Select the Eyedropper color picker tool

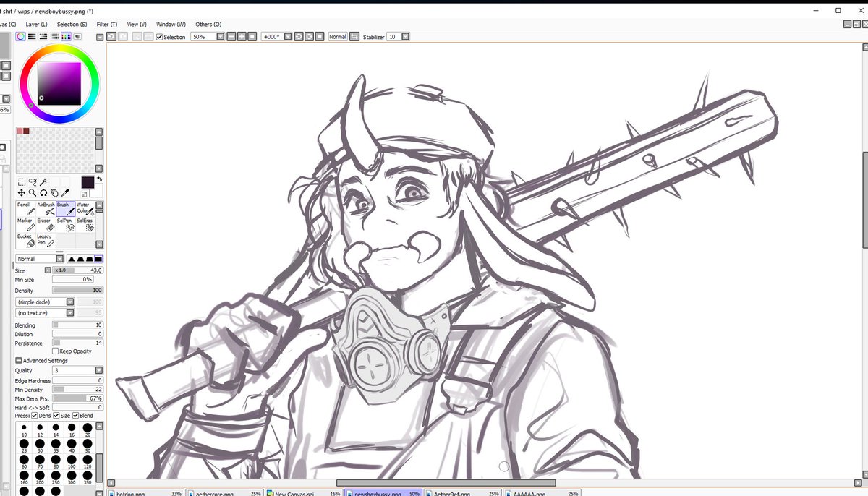click(x=65, y=192)
